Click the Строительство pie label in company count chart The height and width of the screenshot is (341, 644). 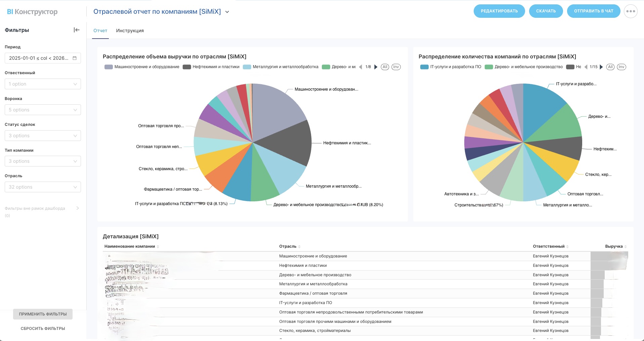pyautogui.click(x=479, y=205)
